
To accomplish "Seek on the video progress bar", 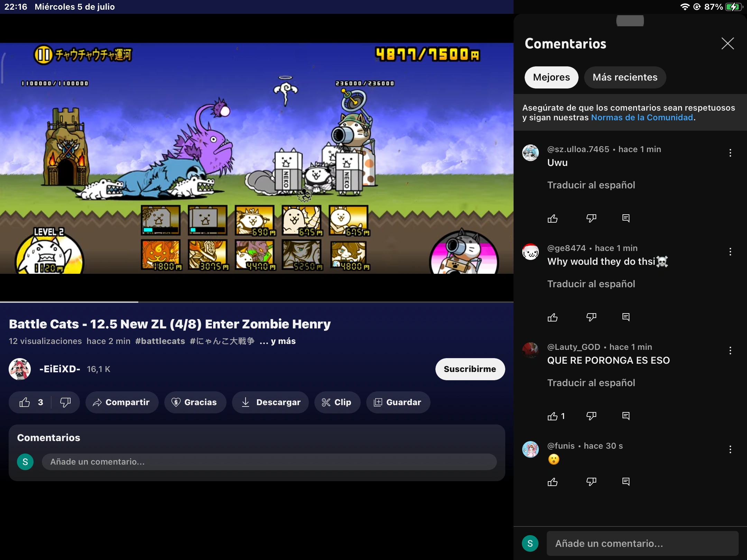I will coord(257,302).
